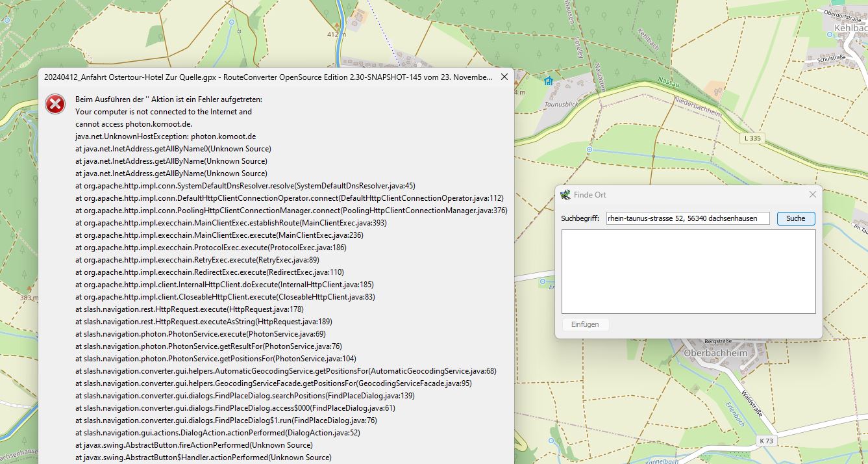Click the red error icon in dialog
The image size is (868, 464).
(x=55, y=104)
